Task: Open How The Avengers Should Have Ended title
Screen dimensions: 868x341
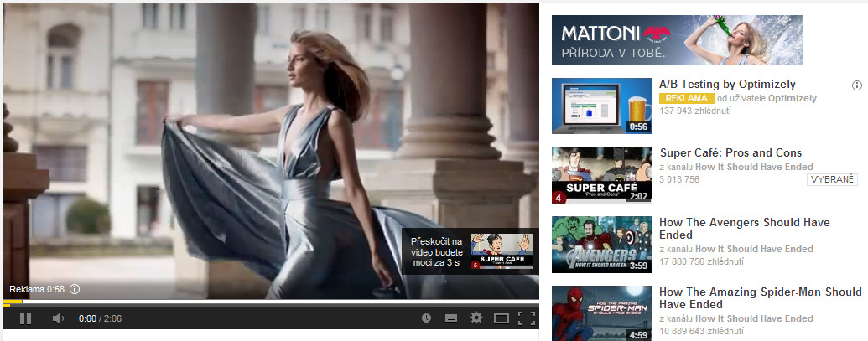Action: (x=745, y=229)
